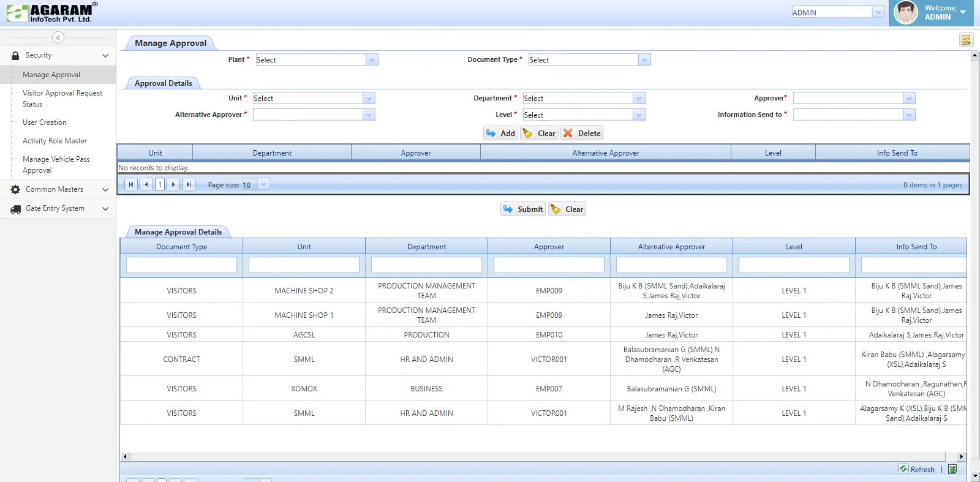Click the add new record note icon

tap(966, 40)
